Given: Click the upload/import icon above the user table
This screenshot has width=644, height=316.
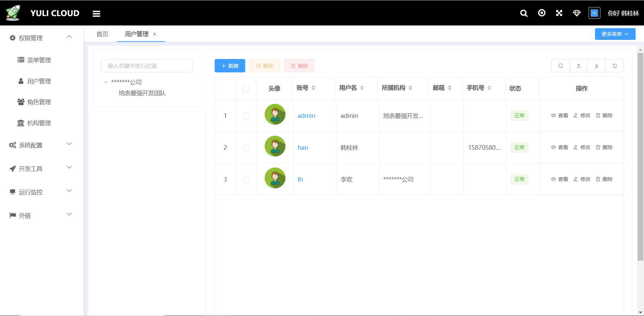Looking at the screenshot, I should point(579,66).
